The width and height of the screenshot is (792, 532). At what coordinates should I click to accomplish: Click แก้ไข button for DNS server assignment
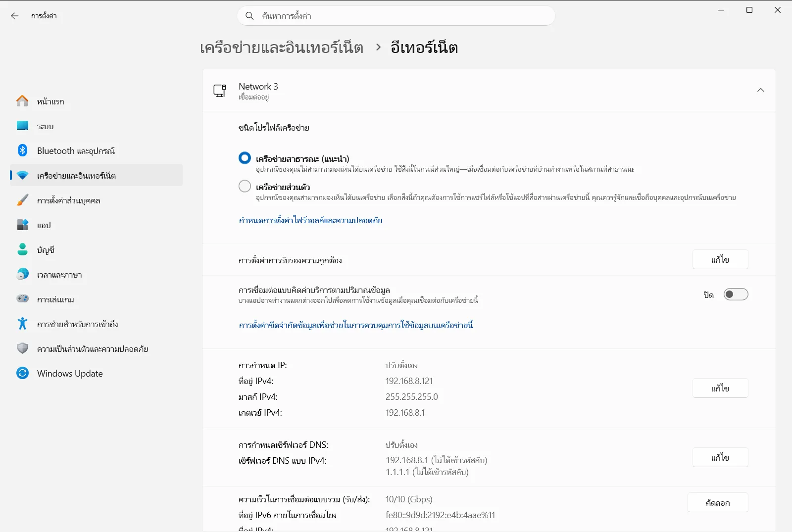(x=720, y=457)
